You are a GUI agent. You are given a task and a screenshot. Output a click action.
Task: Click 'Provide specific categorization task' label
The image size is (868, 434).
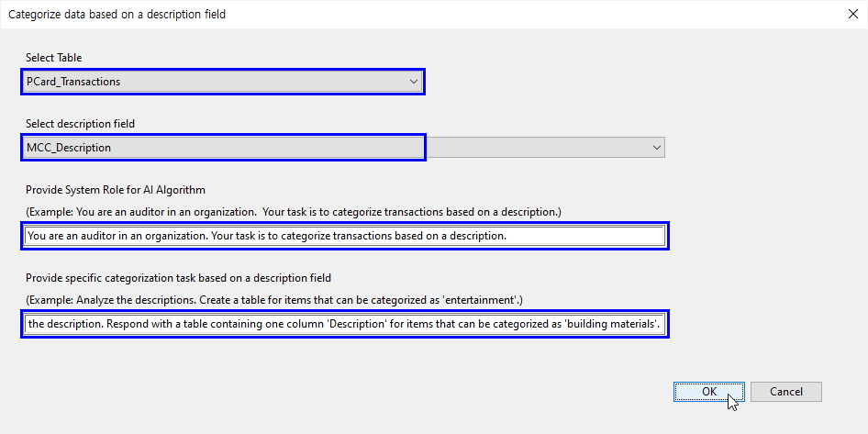178,278
